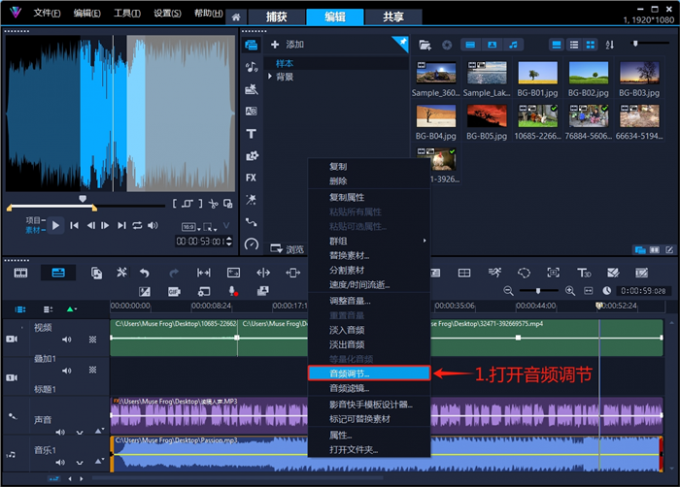Open the aspect ratio dropdown in preview

pos(191,227)
